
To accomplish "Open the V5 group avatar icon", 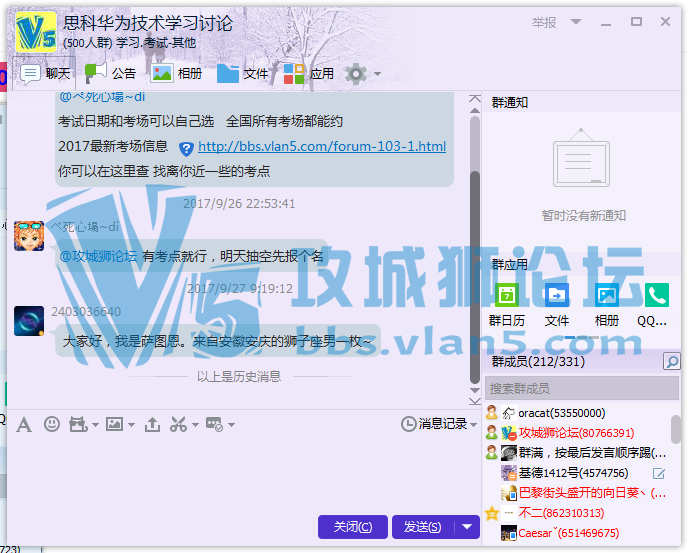I will click(x=36, y=32).
